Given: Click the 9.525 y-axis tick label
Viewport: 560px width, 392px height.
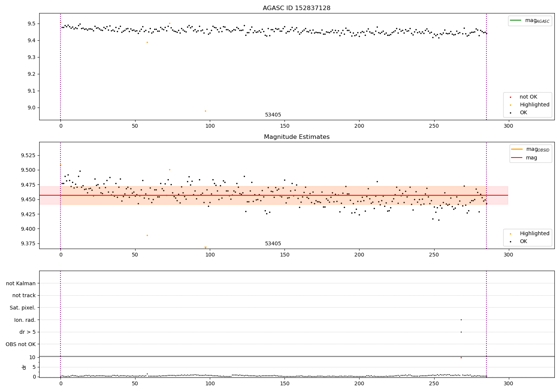Looking at the screenshot, I should pos(28,155).
